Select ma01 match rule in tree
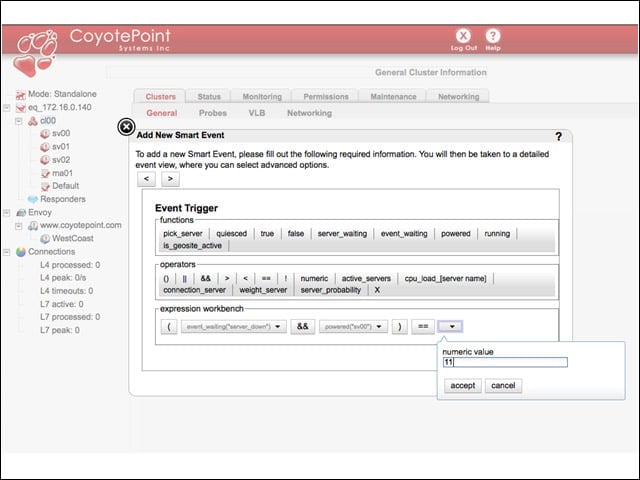The height and width of the screenshot is (480, 640). pos(62,173)
